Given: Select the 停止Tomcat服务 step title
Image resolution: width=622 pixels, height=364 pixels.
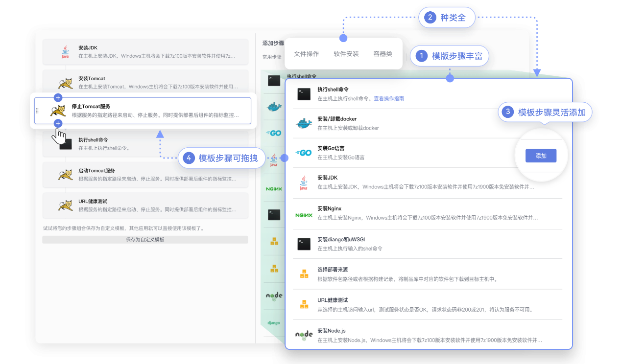Looking at the screenshot, I should [x=91, y=106].
